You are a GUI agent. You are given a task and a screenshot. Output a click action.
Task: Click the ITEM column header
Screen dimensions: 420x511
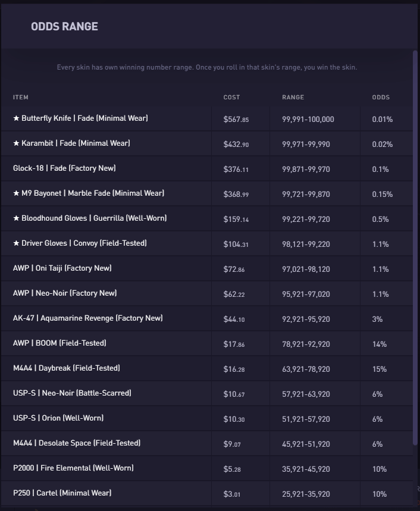pos(21,97)
